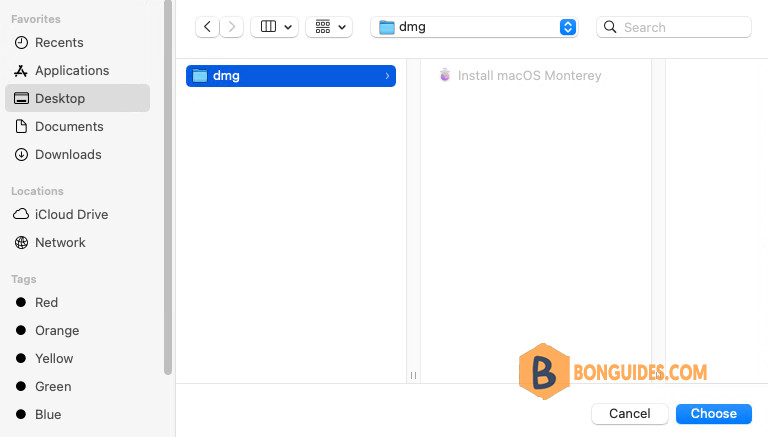
Task: Filter by the Yellow tag
Action: tap(77, 359)
